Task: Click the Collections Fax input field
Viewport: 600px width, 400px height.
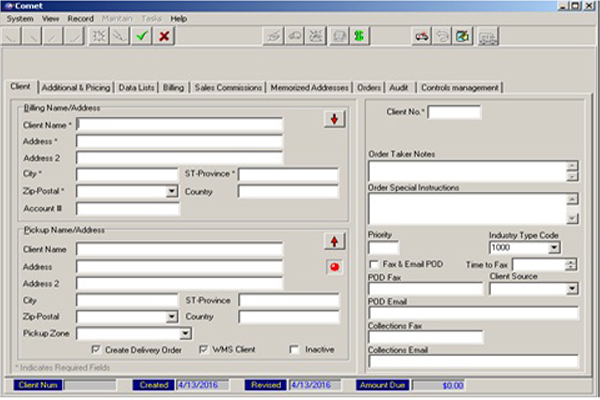Action: 426,337
